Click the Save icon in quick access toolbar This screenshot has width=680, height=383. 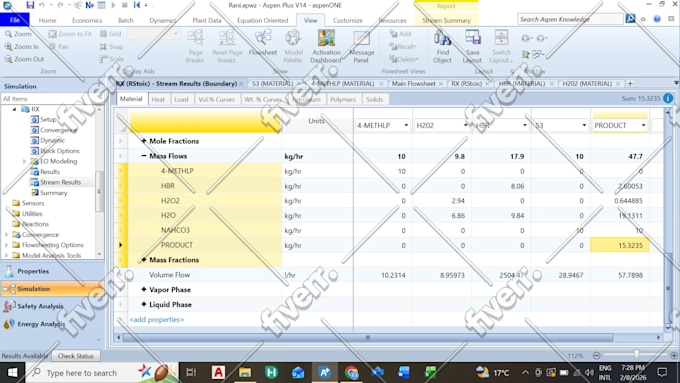30,5
